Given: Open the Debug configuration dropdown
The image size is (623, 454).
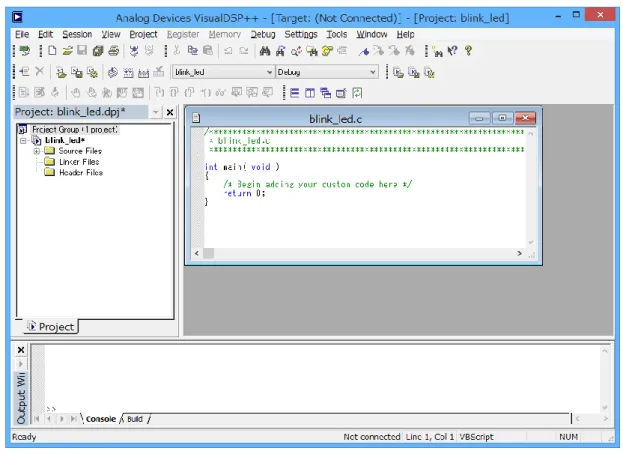Looking at the screenshot, I should coord(373,72).
